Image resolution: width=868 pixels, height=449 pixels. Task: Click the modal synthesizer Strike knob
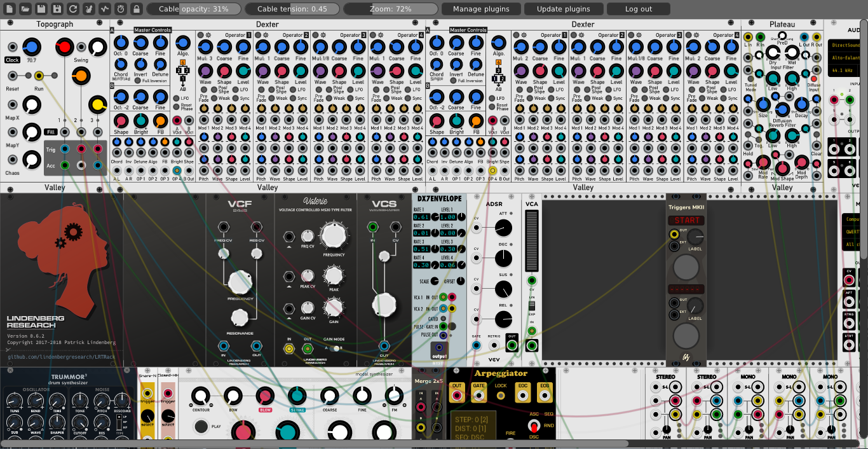coord(297,396)
